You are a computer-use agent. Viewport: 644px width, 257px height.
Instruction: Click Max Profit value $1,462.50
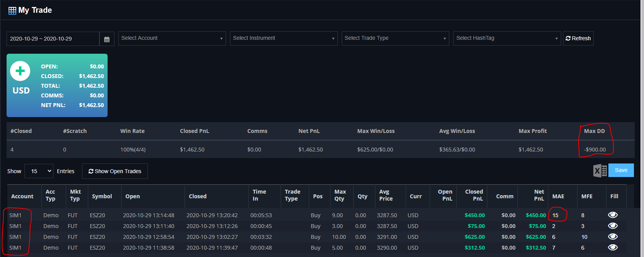point(531,150)
